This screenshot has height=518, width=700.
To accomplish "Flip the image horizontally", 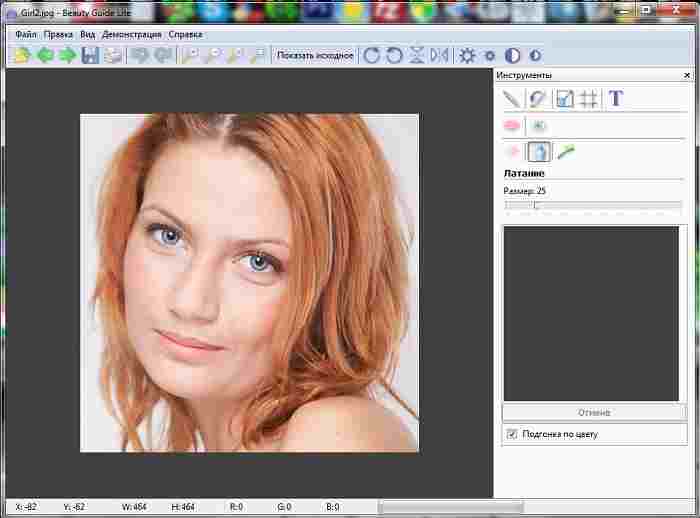I will pos(439,55).
